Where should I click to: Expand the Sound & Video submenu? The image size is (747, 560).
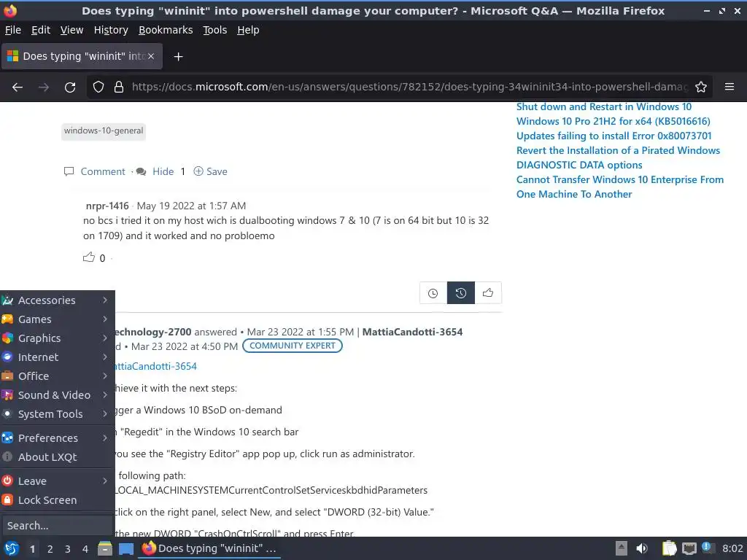click(57, 395)
